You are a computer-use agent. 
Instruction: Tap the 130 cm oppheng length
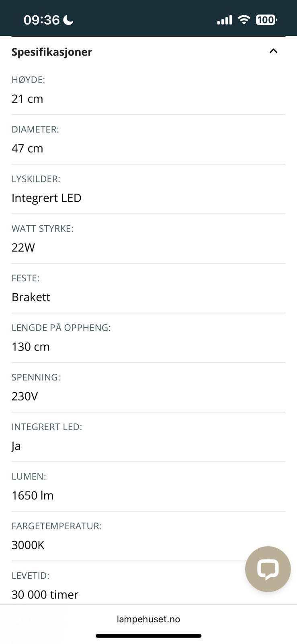tap(31, 347)
